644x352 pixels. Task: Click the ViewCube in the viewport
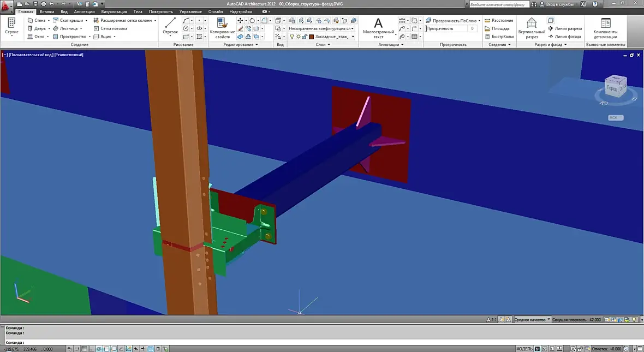(x=616, y=86)
